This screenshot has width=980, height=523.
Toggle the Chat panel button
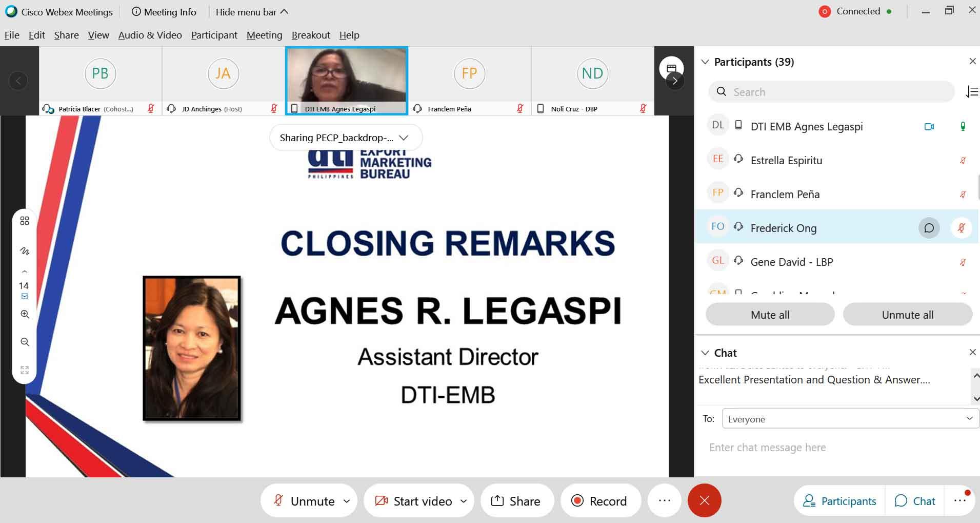915,501
